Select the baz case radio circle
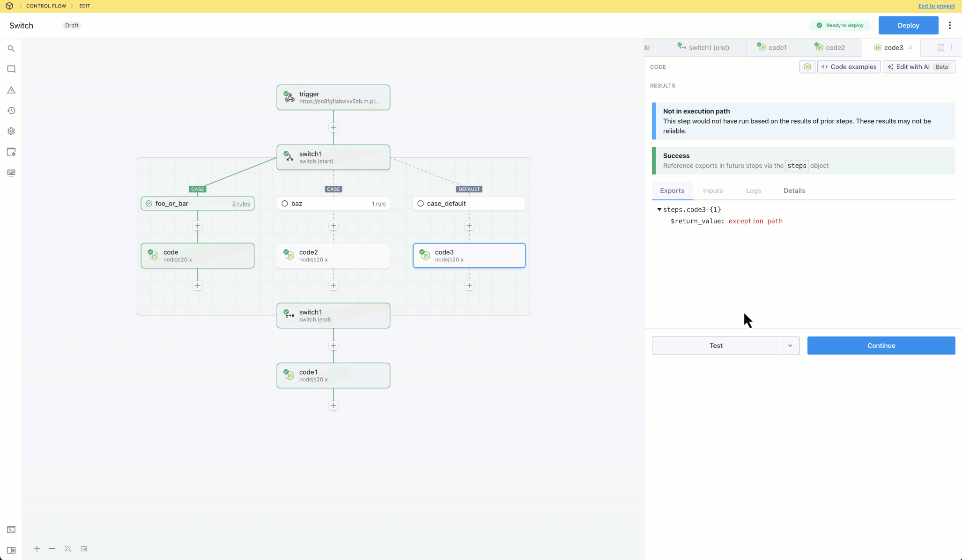The image size is (962, 560). [285, 204]
